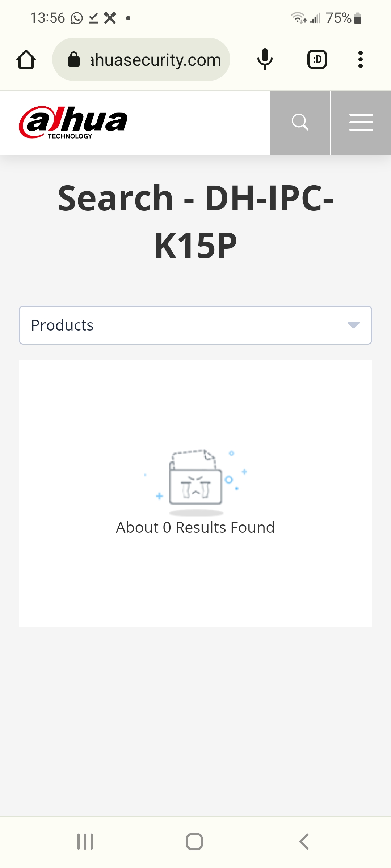
Task: Tap the WhatsApp notification icon
Action: pos(77,18)
